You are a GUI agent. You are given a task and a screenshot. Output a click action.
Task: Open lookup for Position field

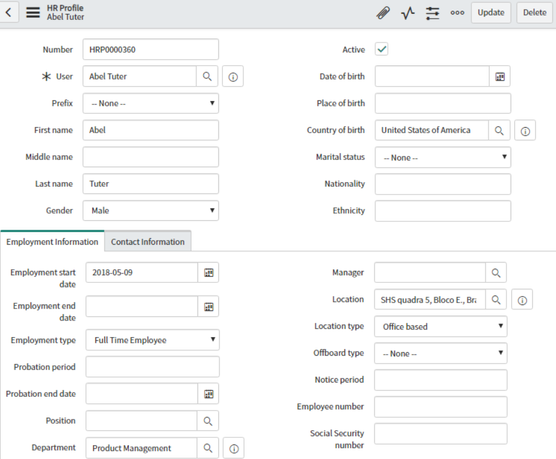[x=208, y=421]
